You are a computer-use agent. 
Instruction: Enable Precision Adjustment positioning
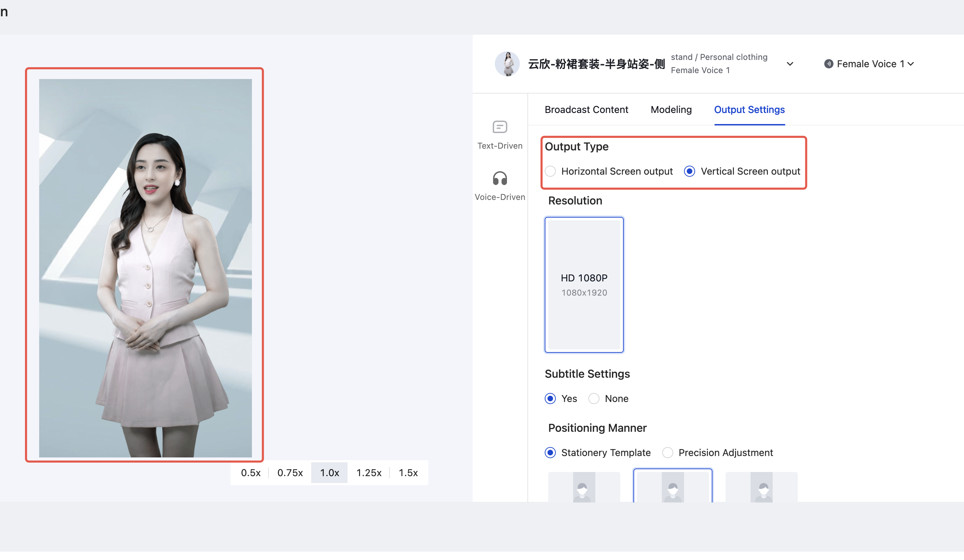click(x=667, y=453)
